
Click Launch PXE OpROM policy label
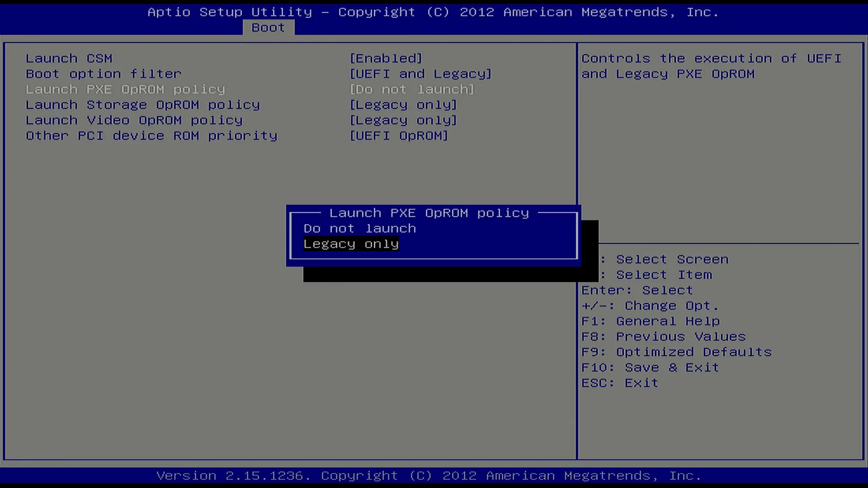(125, 89)
